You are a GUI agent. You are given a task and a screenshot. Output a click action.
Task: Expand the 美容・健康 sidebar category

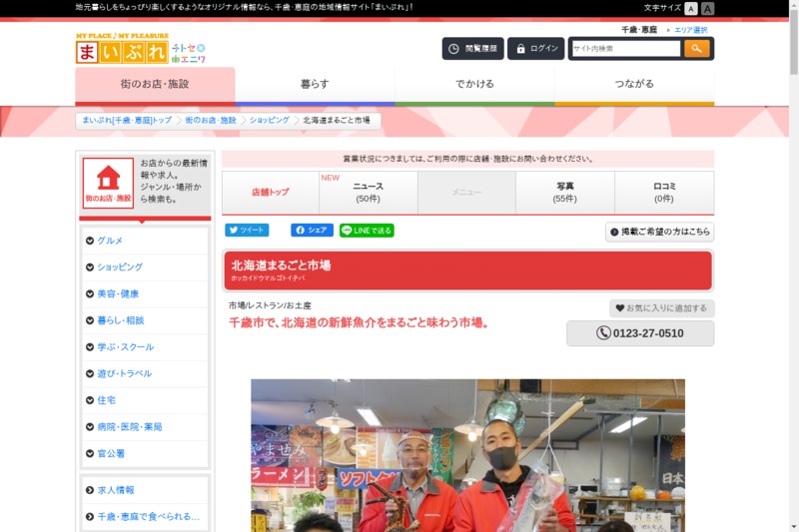coord(145,293)
